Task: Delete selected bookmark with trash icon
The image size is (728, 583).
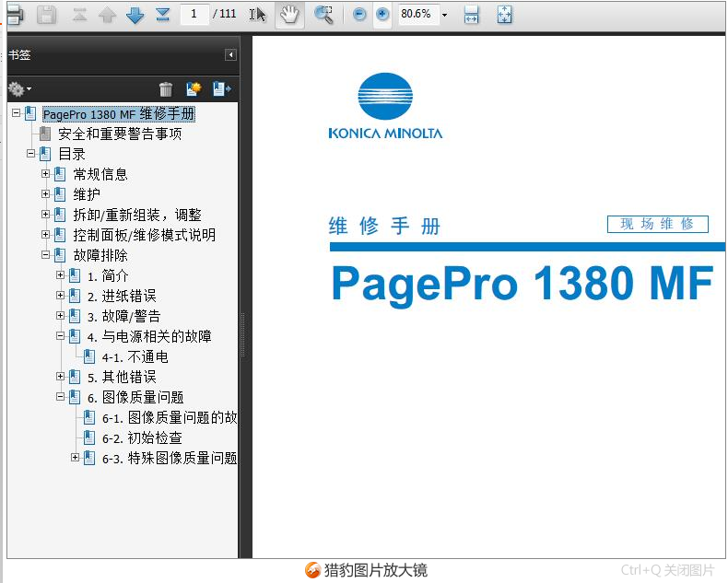Action: [x=166, y=88]
